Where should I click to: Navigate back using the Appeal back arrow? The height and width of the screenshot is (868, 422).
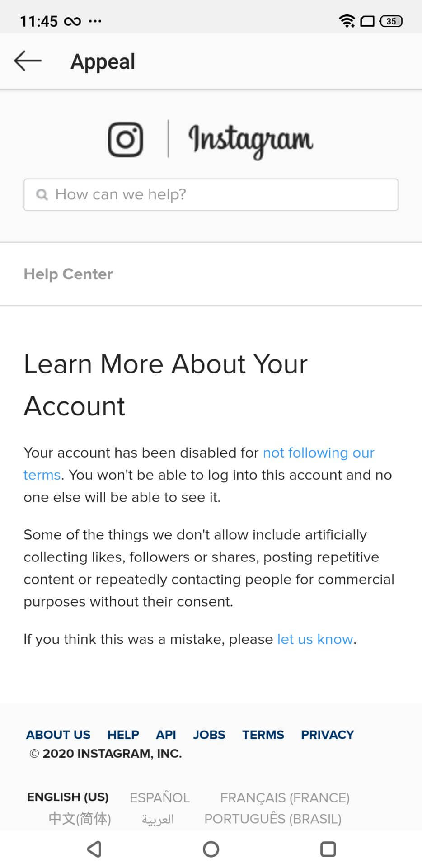(x=27, y=61)
